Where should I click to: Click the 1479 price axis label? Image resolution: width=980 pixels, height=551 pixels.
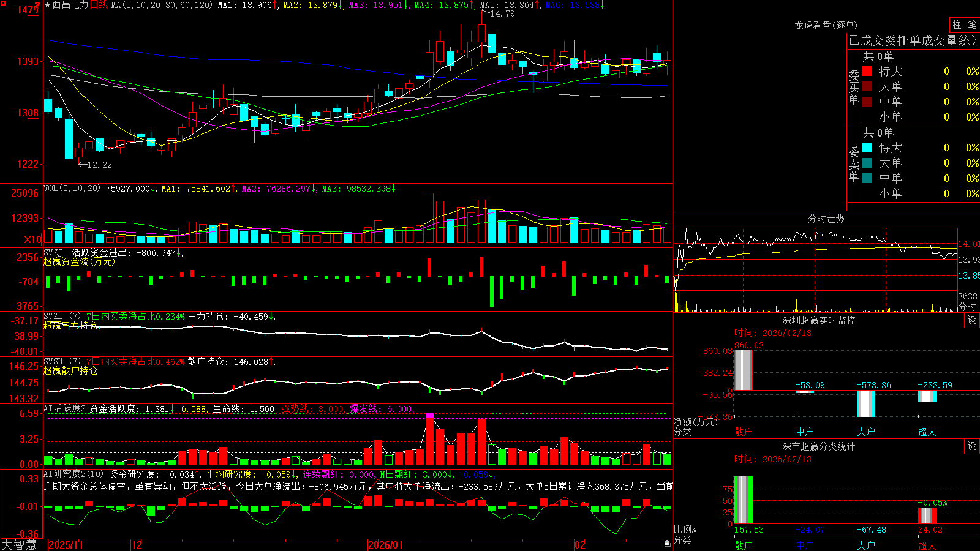click(x=28, y=10)
